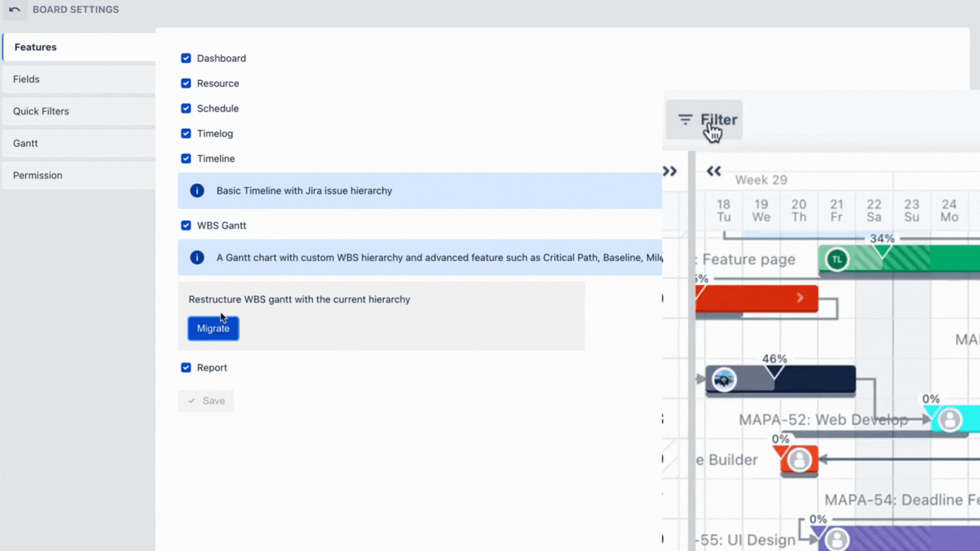Image resolution: width=980 pixels, height=551 pixels.
Task: Click the chevron on the red task bar
Action: 800,298
